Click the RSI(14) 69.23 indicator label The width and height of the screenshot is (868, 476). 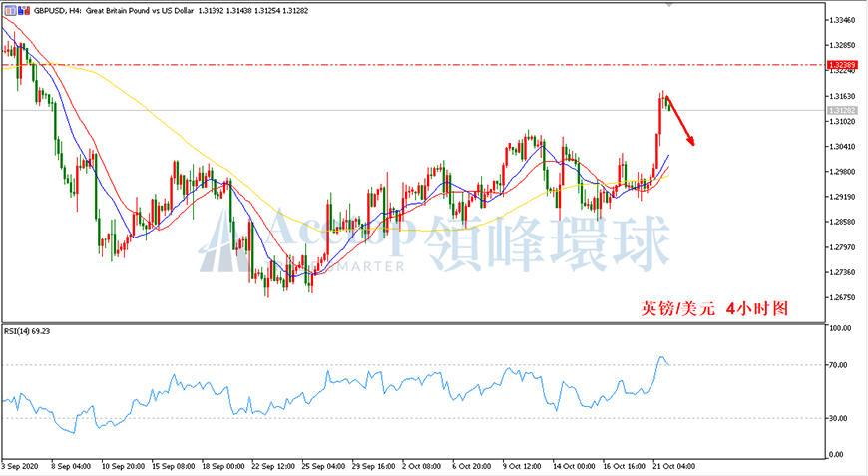coord(27,331)
